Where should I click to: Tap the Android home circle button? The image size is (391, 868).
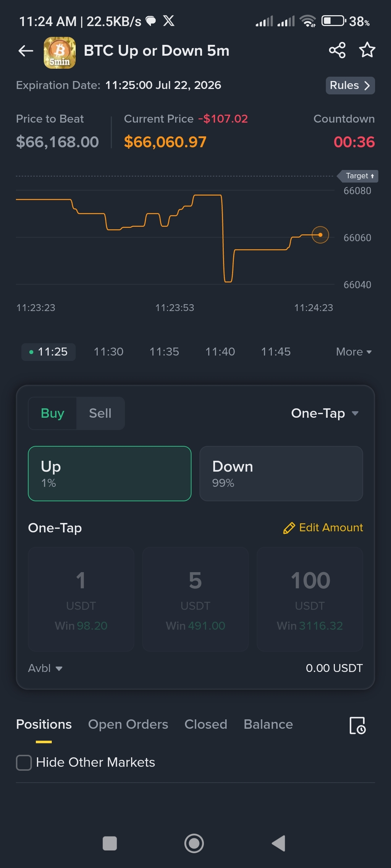click(194, 843)
